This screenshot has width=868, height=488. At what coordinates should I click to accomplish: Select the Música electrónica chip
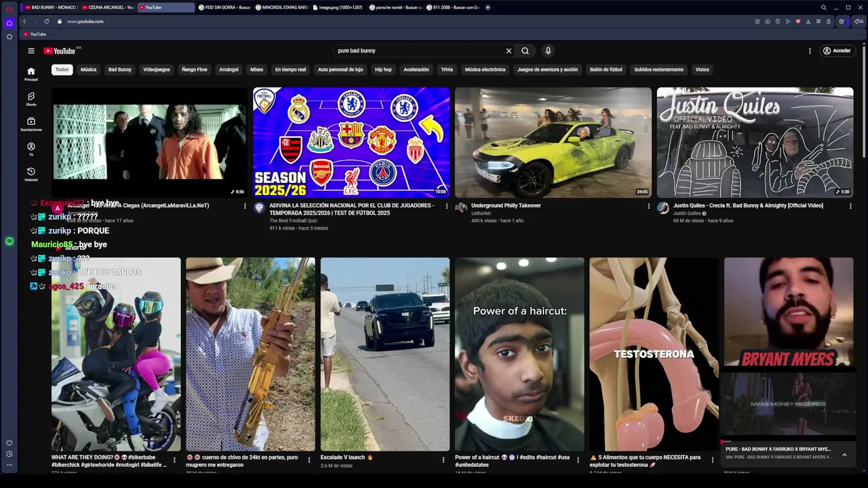click(485, 69)
